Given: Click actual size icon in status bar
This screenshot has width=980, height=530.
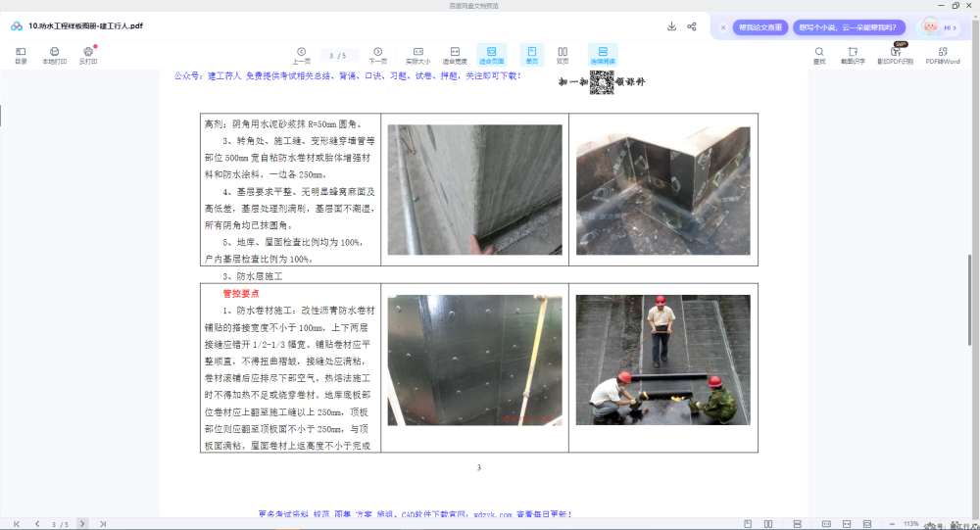Looking at the screenshot, I should [826, 524].
